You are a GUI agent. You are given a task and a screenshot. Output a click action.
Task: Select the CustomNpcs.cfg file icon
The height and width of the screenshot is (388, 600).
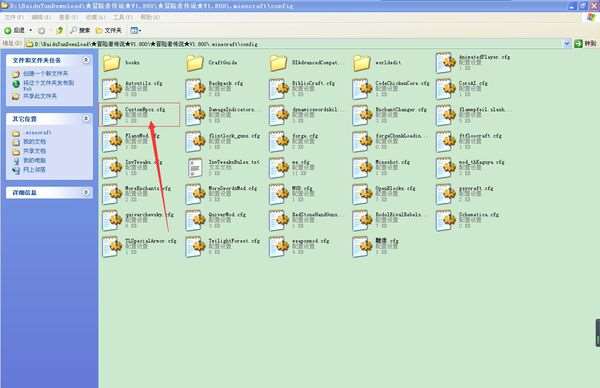112,115
